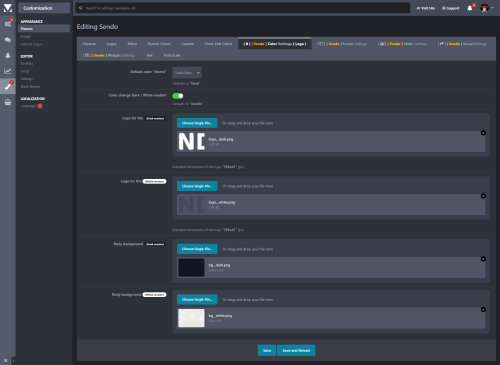500x365 pixels.
Task: Switch to the Font Sizes tab
Action: (172, 55)
